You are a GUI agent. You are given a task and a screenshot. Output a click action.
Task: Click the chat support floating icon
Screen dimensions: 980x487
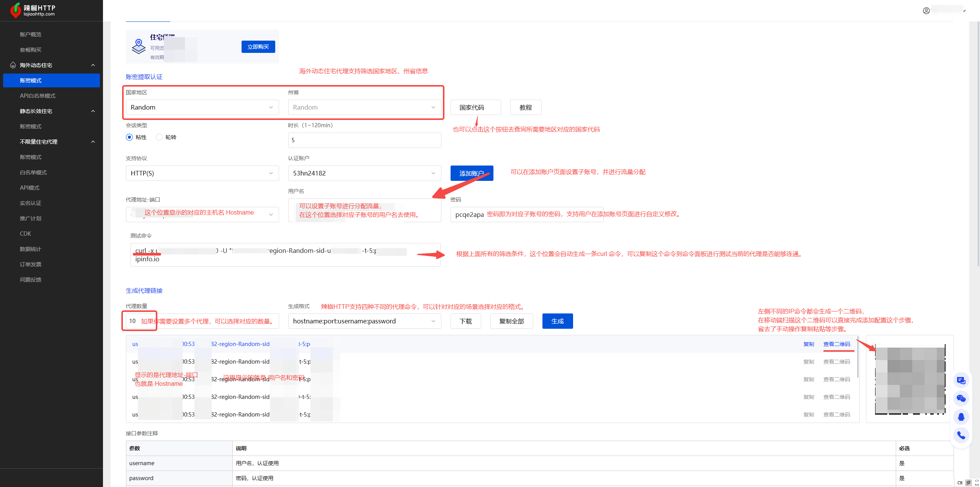coord(961,380)
